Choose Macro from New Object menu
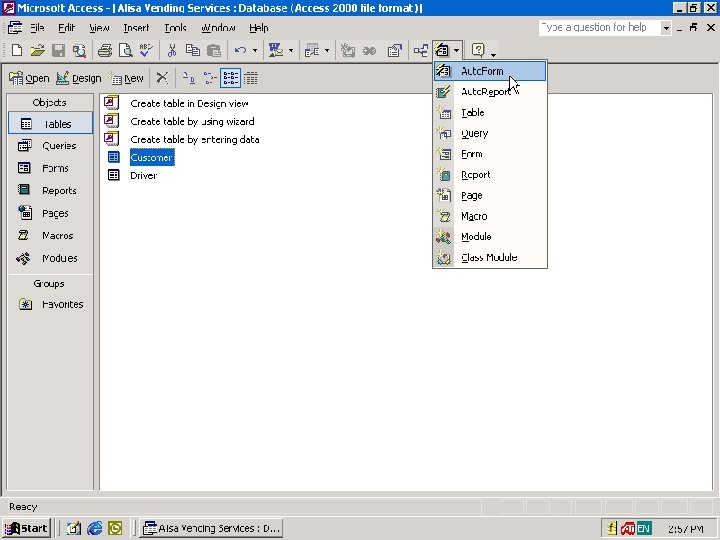 point(490,216)
